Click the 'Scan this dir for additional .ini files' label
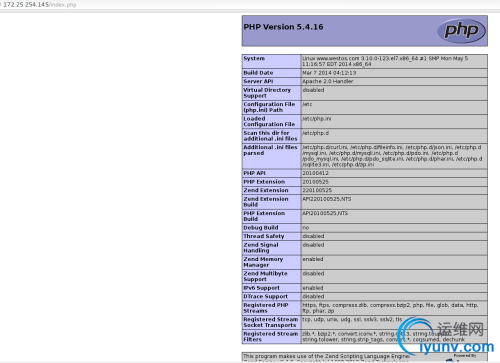Screen dimensions: 500x363 pyautogui.click(x=270, y=136)
